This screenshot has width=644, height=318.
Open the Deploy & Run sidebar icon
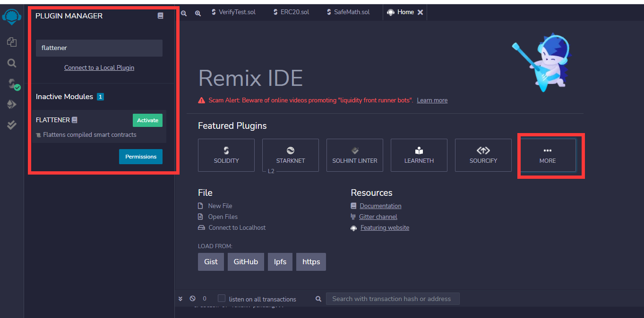pyautogui.click(x=12, y=104)
